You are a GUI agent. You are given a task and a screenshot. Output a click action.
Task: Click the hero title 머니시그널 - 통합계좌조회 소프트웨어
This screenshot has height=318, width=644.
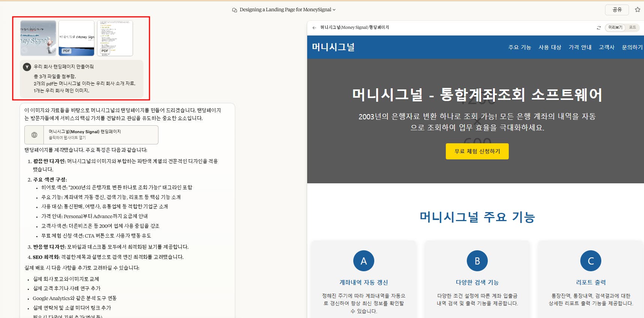tap(477, 95)
